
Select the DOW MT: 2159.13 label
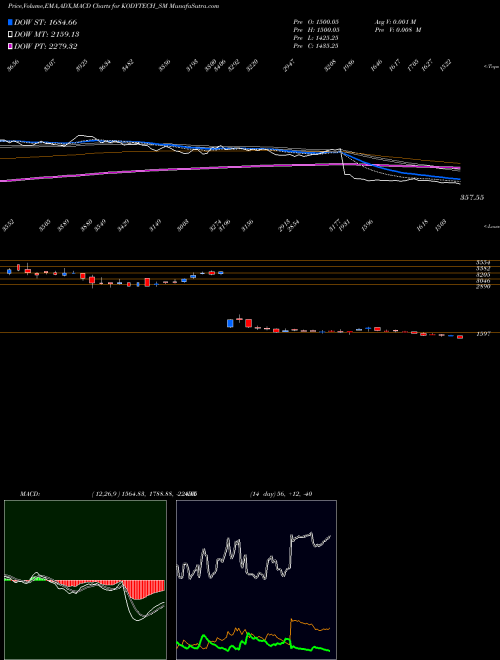tap(47, 35)
